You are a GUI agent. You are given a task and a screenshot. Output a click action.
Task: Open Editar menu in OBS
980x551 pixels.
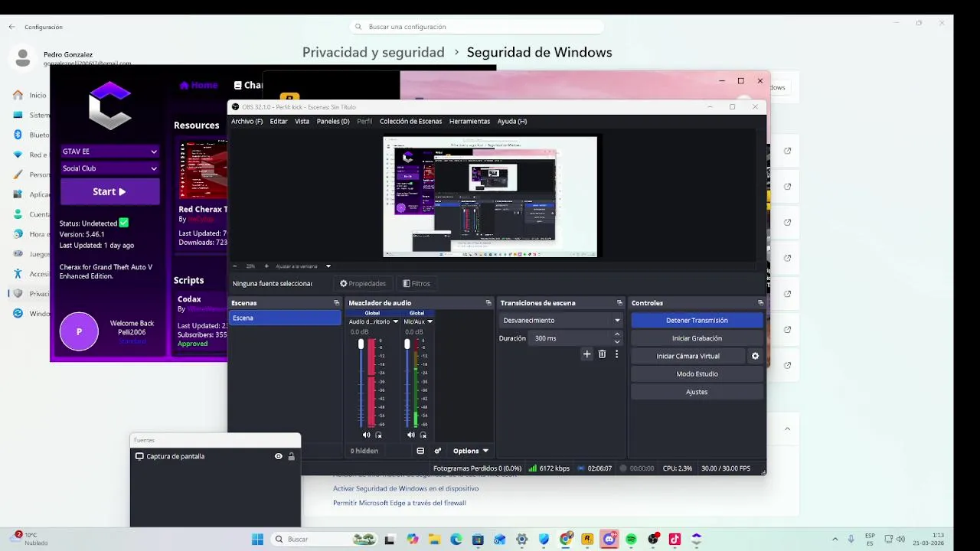point(279,121)
